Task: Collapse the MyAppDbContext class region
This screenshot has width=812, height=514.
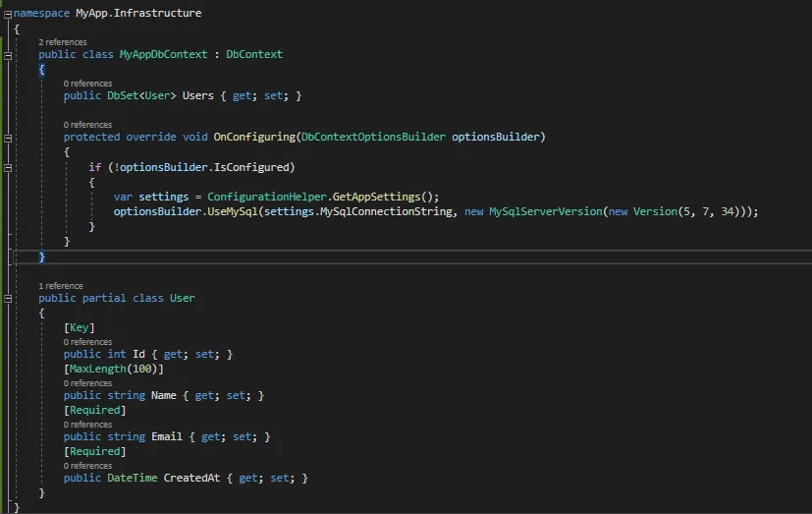Action: [x=8, y=55]
